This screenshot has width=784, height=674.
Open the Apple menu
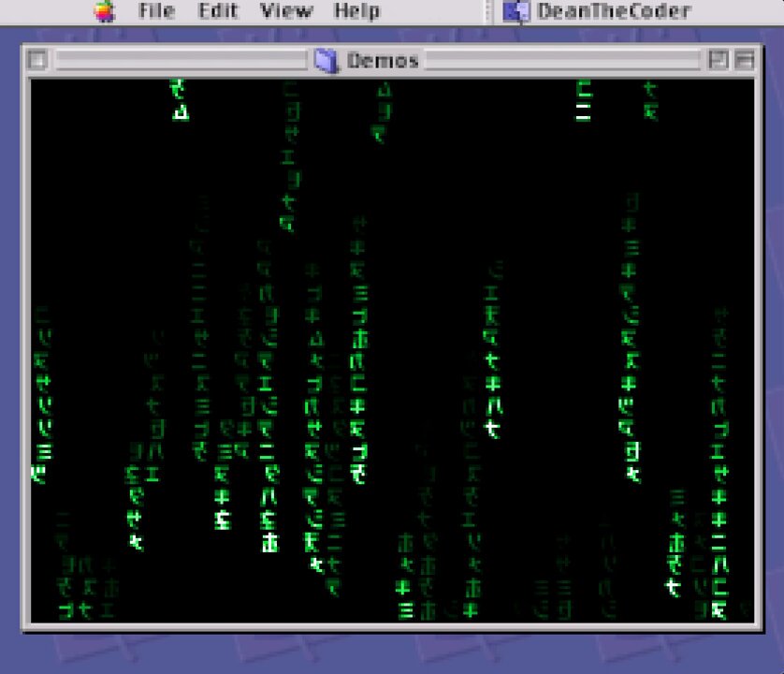coord(105,11)
